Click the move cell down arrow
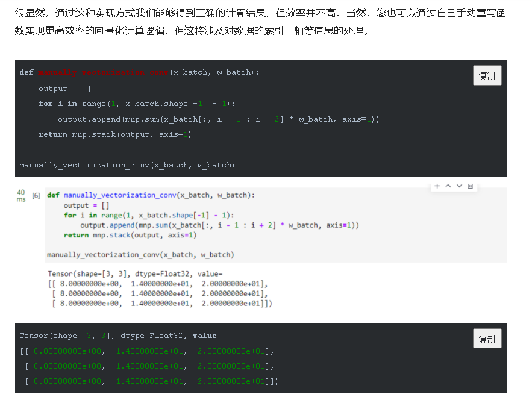Image resolution: width=532 pixels, height=400 pixels. pos(459,186)
